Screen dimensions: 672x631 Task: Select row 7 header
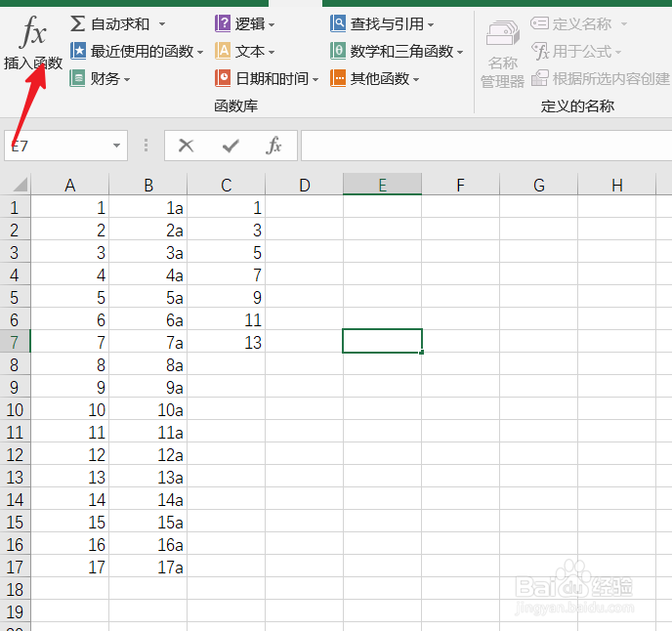click(x=15, y=342)
